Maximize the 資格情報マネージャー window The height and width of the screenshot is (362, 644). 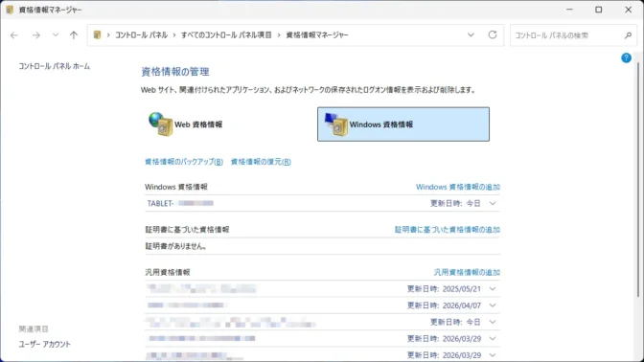coord(598,10)
